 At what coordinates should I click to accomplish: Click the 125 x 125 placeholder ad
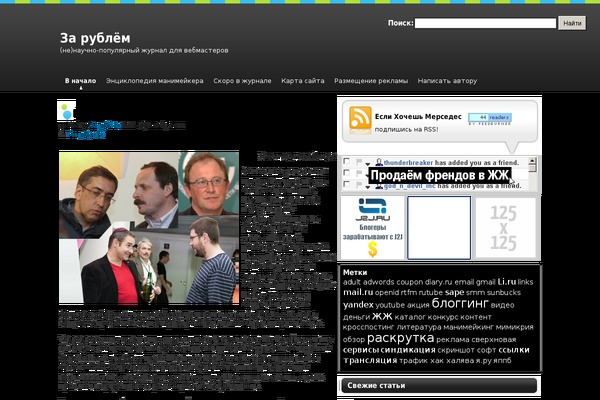point(505,227)
